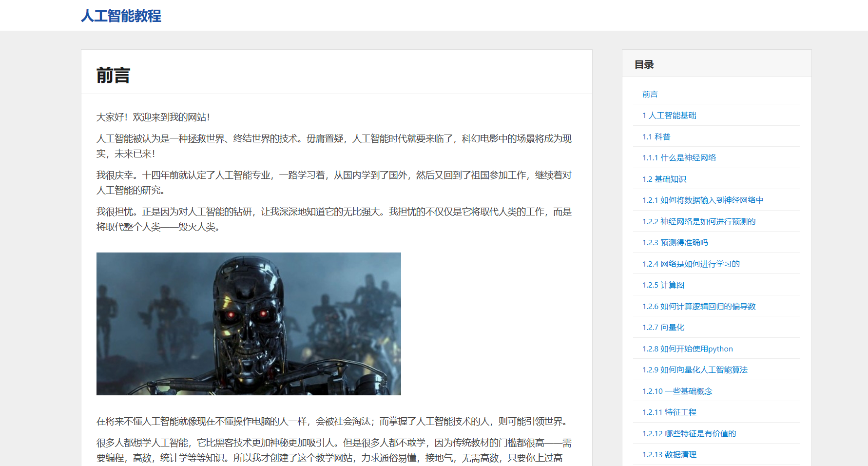868x466 pixels.
Task: Open 1.2.10 一些基础概念
Action: click(677, 391)
